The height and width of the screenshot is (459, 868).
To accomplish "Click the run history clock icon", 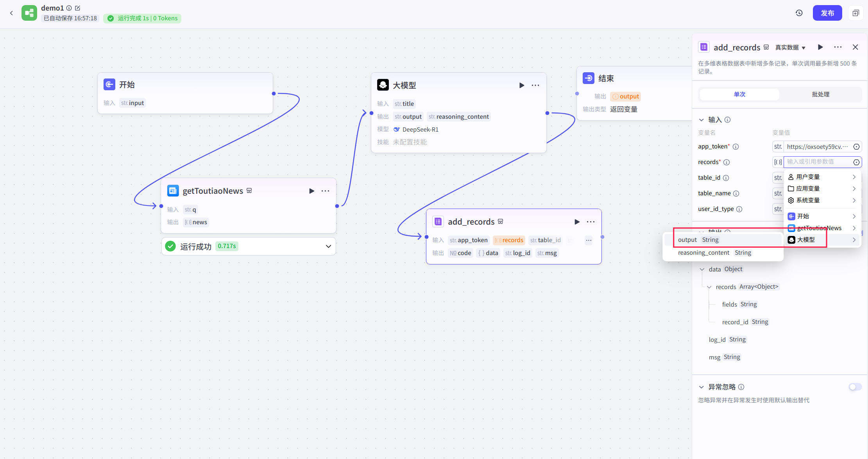I will (799, 13).
